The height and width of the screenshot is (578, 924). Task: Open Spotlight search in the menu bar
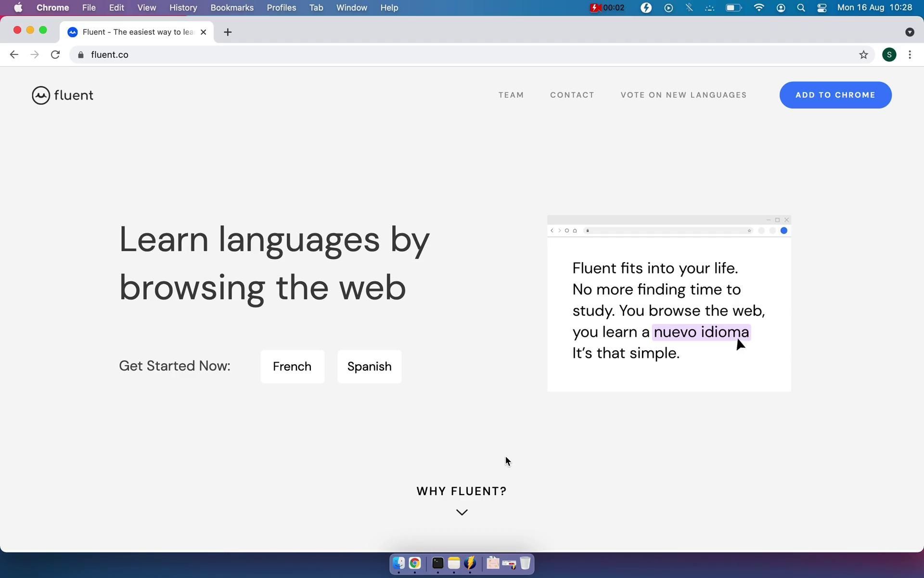[x=801, y=8]
